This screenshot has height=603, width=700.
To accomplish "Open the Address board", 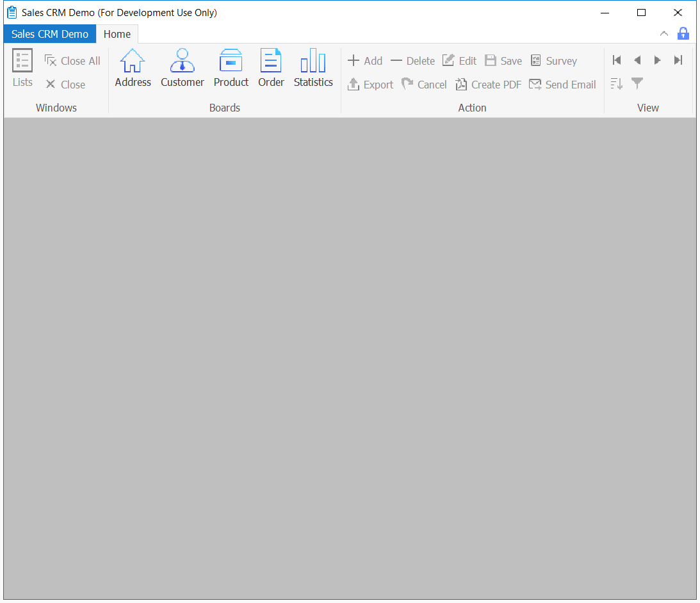I will [x=133, y=68].
